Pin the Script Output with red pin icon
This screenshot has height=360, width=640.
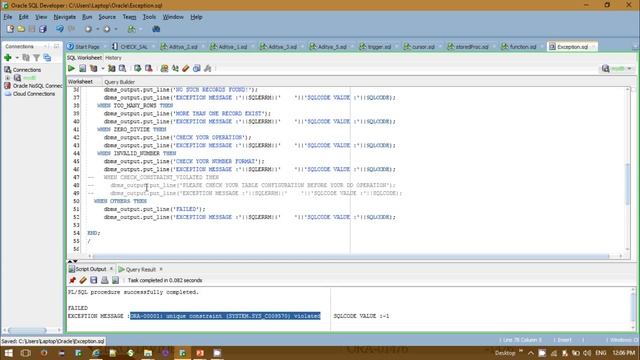coord(72,280)
